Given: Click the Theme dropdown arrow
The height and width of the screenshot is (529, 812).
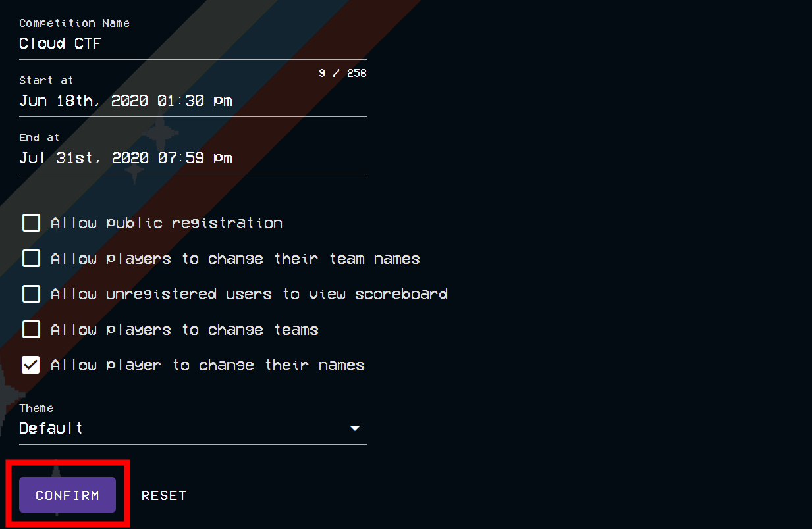Looking at the screenshot, I should tap(355, 428).
